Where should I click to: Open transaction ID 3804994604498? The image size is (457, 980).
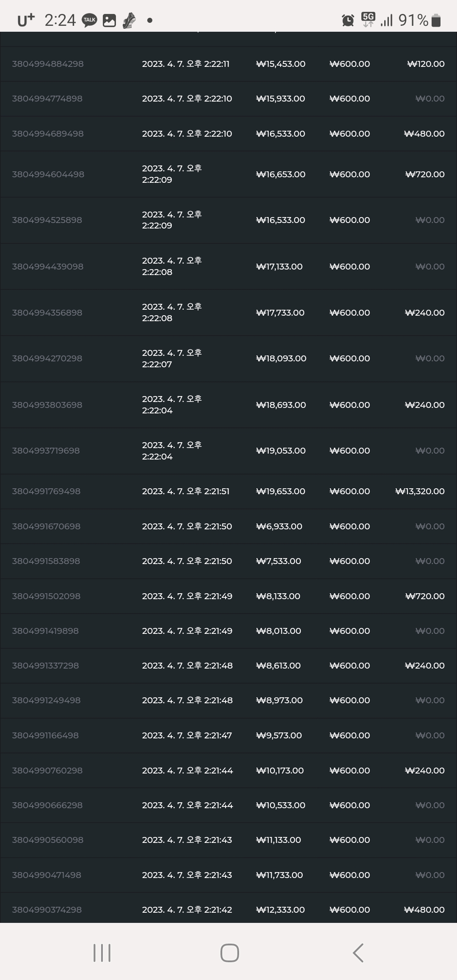click(48, 174)
